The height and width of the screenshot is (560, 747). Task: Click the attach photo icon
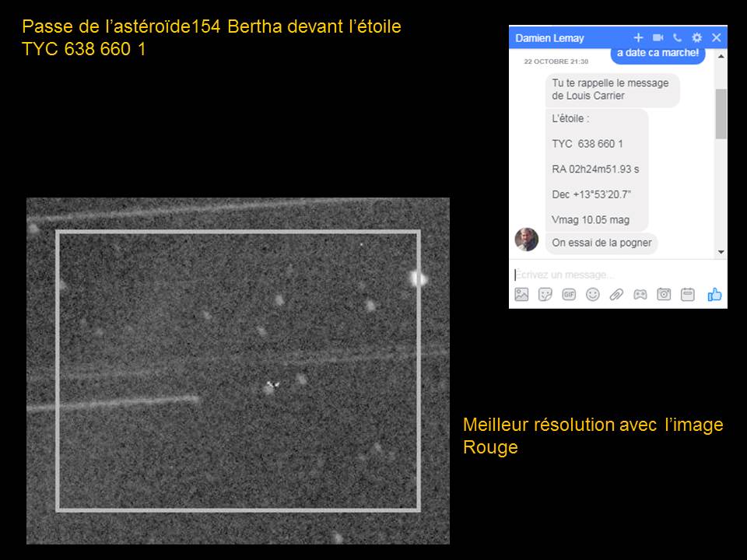(521, 294)
